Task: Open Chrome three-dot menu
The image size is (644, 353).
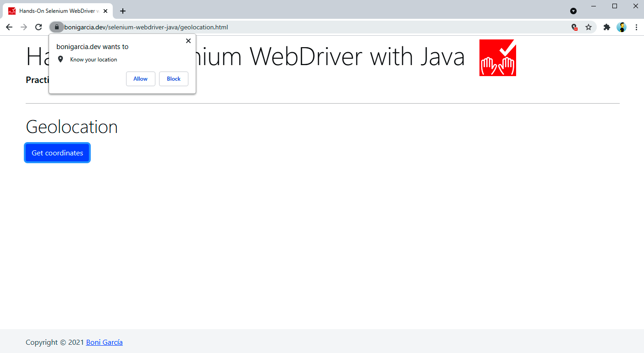Action: [636, 27]
